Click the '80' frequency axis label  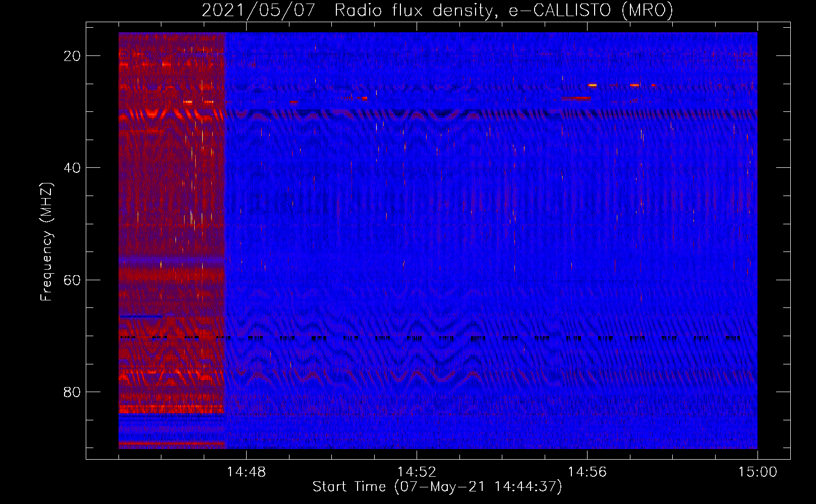point(72,392)
